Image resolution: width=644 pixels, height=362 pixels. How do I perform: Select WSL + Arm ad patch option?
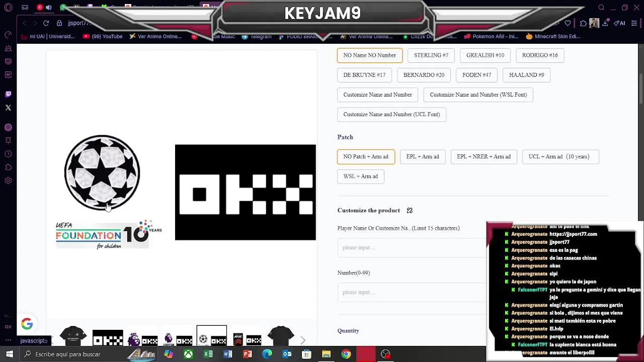(360, 176)
